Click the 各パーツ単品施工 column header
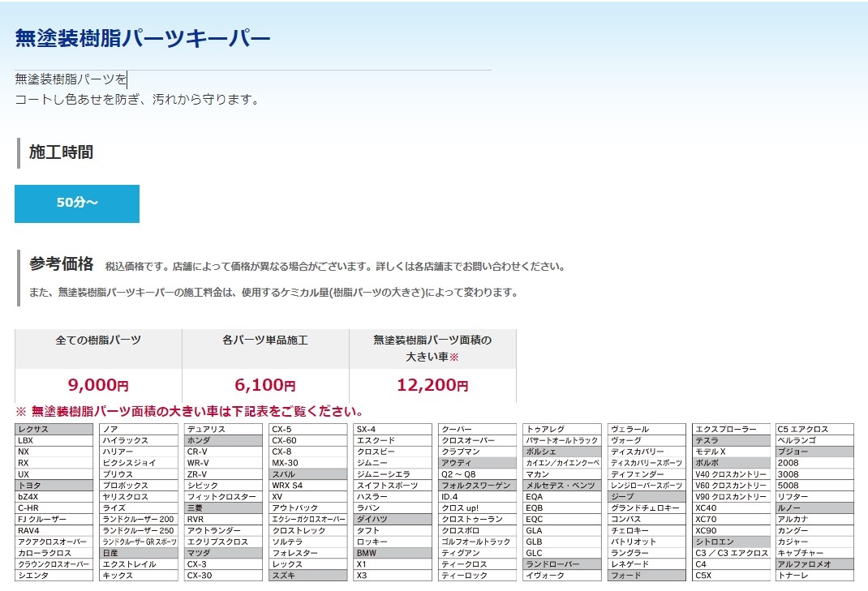 click(x=265, y=340)
